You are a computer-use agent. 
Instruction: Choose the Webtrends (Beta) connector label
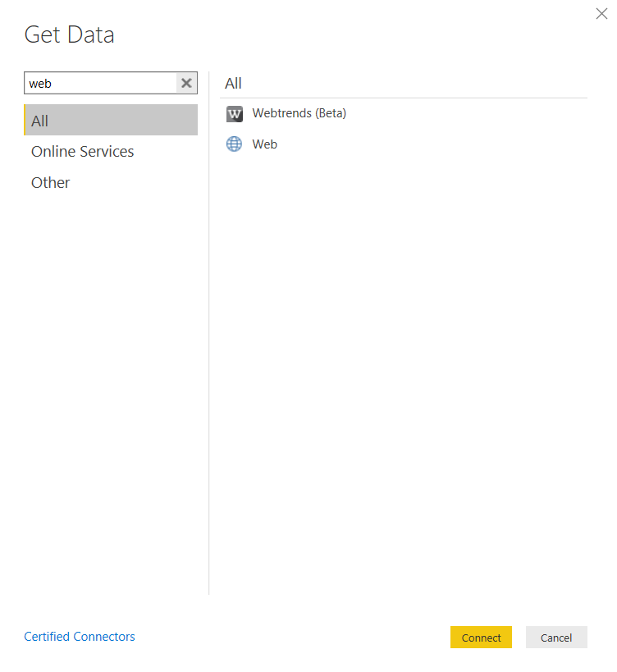[x=299, y=113]
